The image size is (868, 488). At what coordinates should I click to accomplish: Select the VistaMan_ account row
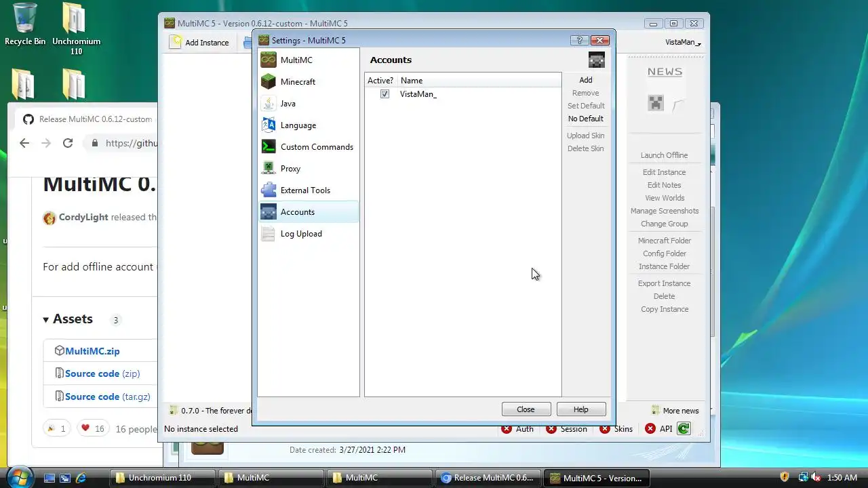[x=462, y=94]
